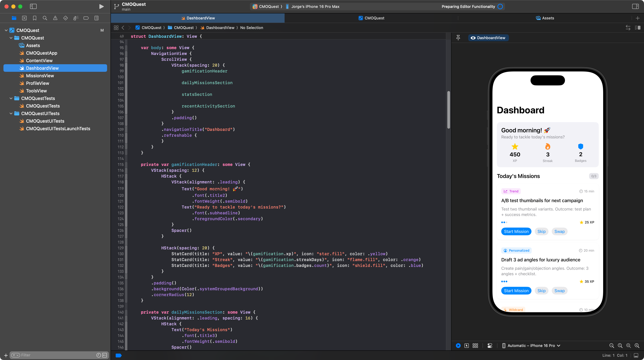Click the Variants grid icon in canvas bar
Screen dimensions: 644x360
(x=475, y=346)
